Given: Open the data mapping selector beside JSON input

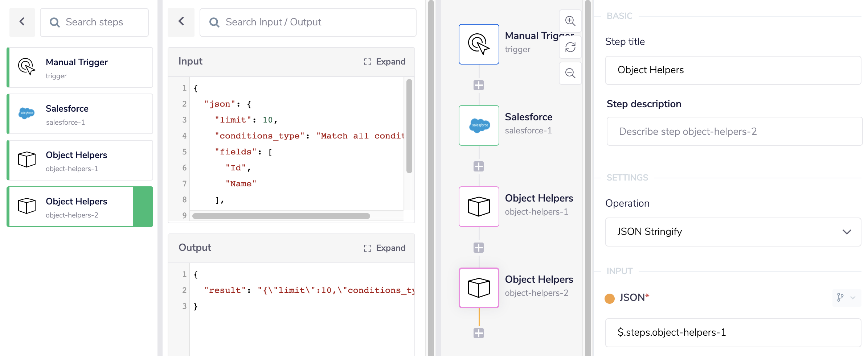Looking at the screenshot, I should pos(839,298).
